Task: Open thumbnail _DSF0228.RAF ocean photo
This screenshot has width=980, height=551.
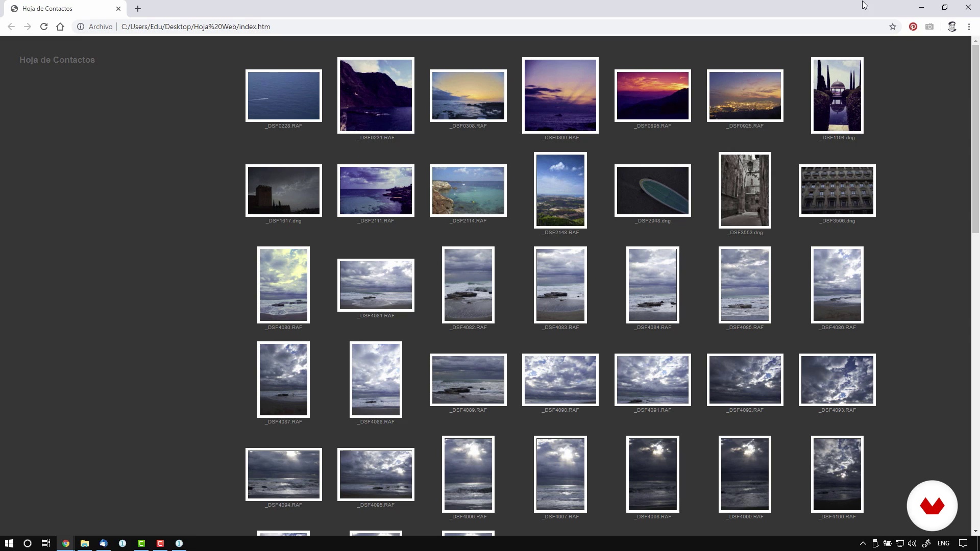Action: [284, 96]
